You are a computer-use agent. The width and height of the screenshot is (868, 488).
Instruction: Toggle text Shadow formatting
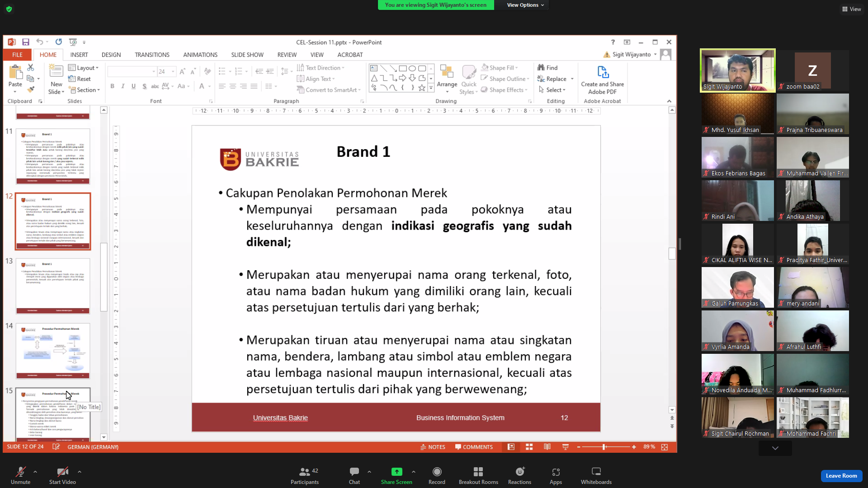pos(145,86)
